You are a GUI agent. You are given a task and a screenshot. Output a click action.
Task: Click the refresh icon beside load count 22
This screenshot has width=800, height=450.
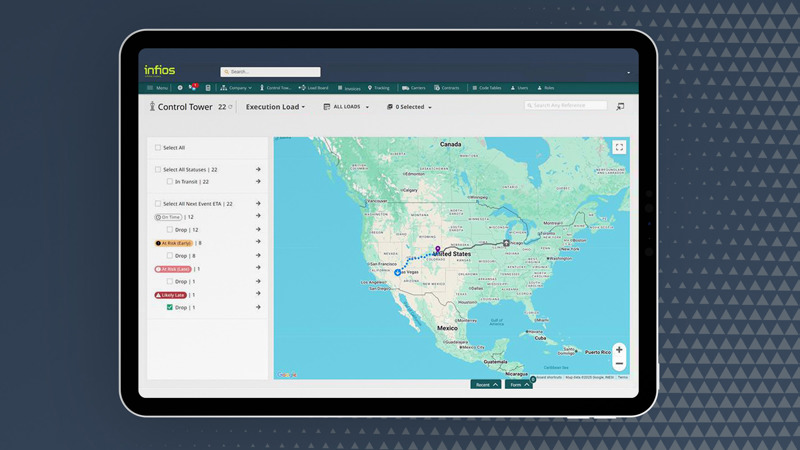230,107
